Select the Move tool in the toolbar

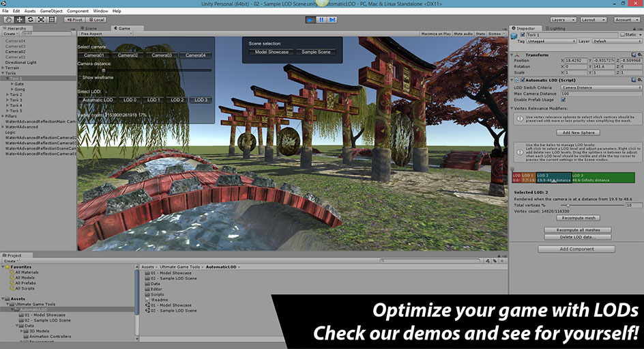19,19
